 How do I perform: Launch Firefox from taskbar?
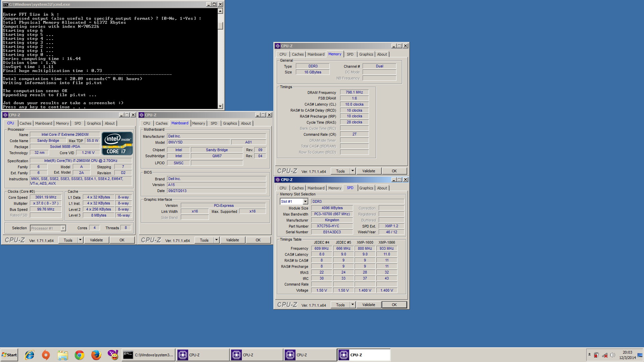(x=96, y=355)
